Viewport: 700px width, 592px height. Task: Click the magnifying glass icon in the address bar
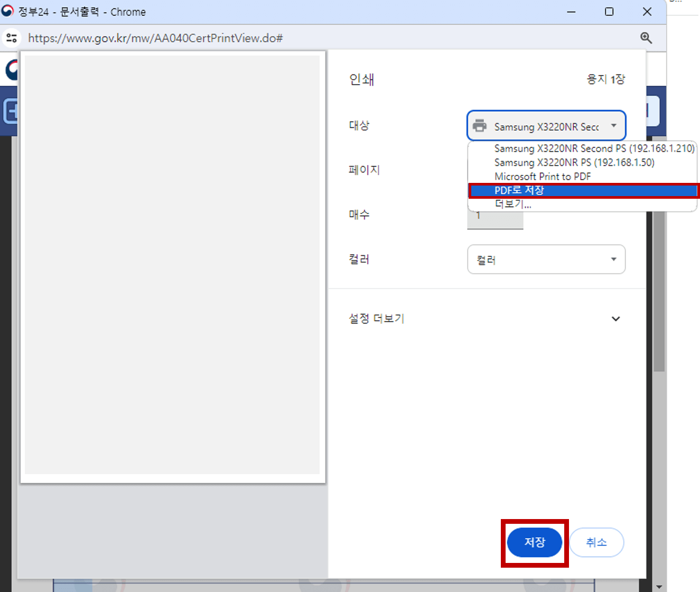pos(646,38)
